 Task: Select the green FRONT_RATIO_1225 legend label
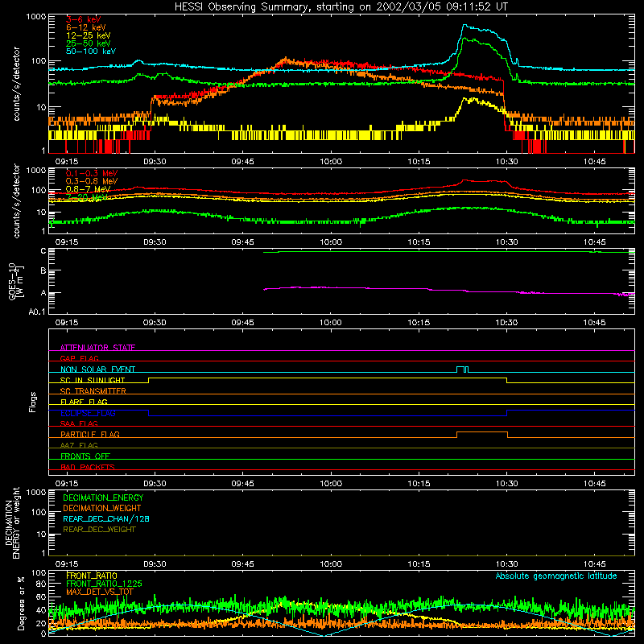[x=104, y=584]
